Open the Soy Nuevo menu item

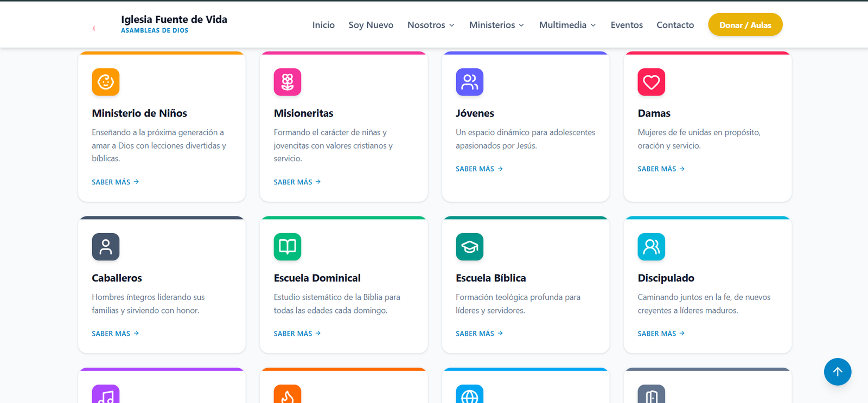[371, 25]
